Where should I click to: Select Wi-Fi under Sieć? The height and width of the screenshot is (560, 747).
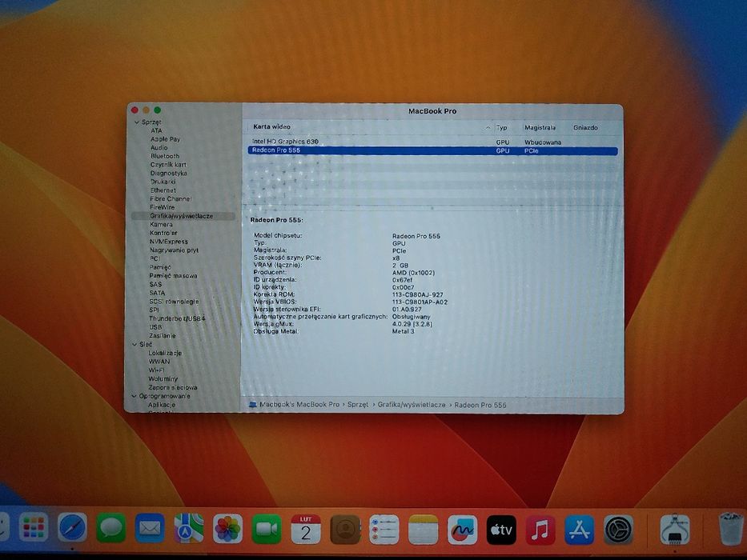(156, 370)
